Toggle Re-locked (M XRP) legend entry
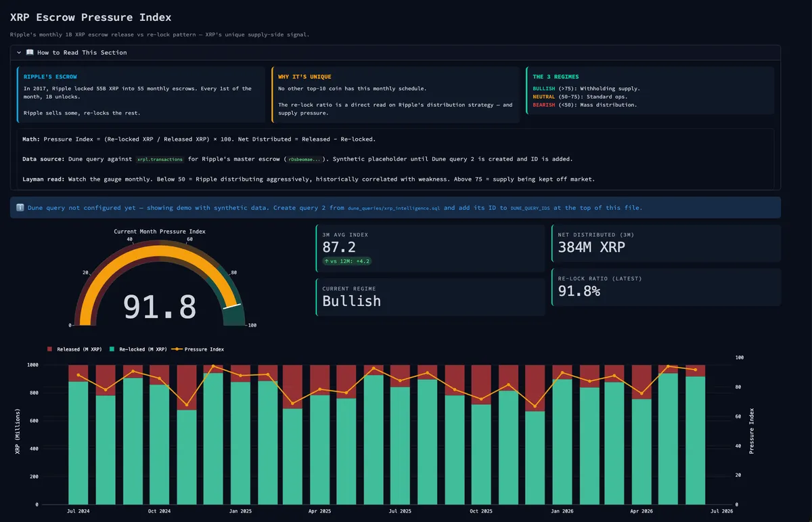812x522 pixels. 138,349
